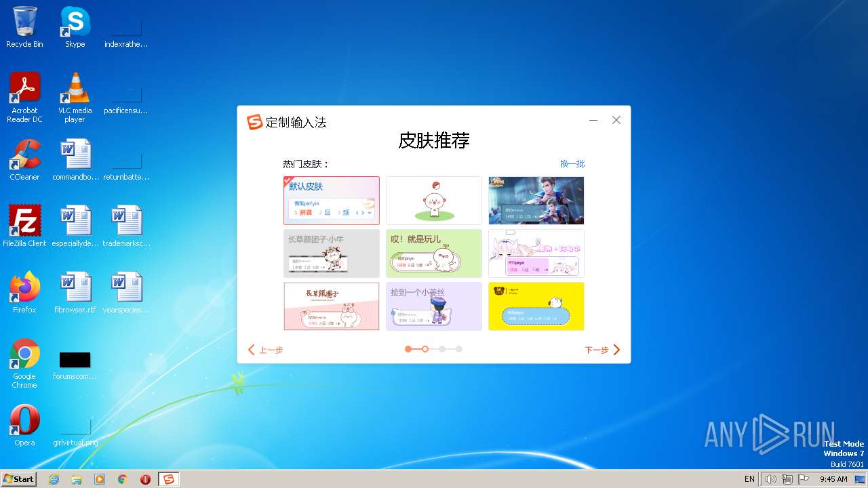Open especiallyde... Word document
This screenshot has height=488, width=868.
pos(75,226)
